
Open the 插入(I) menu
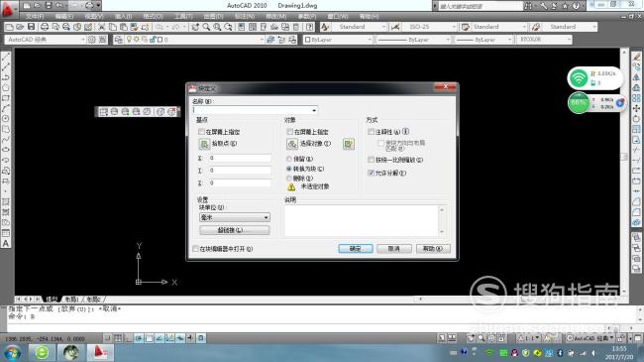[x=123, y=16]
